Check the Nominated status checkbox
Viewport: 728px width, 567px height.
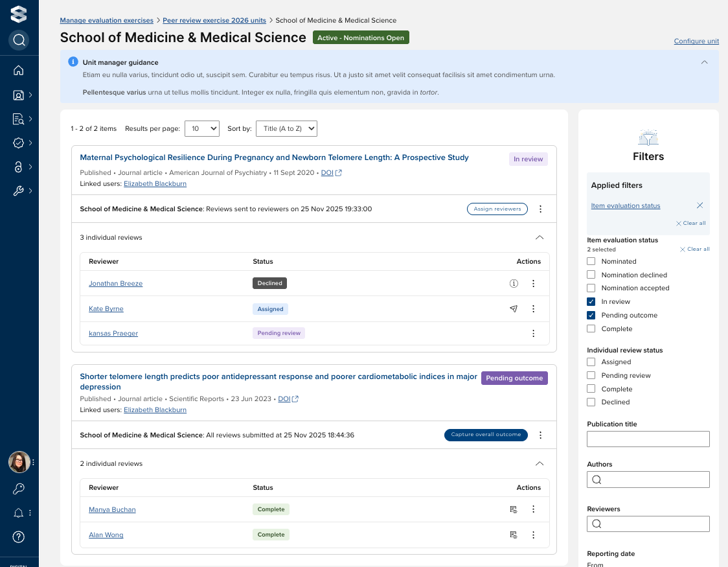point(591,261)
